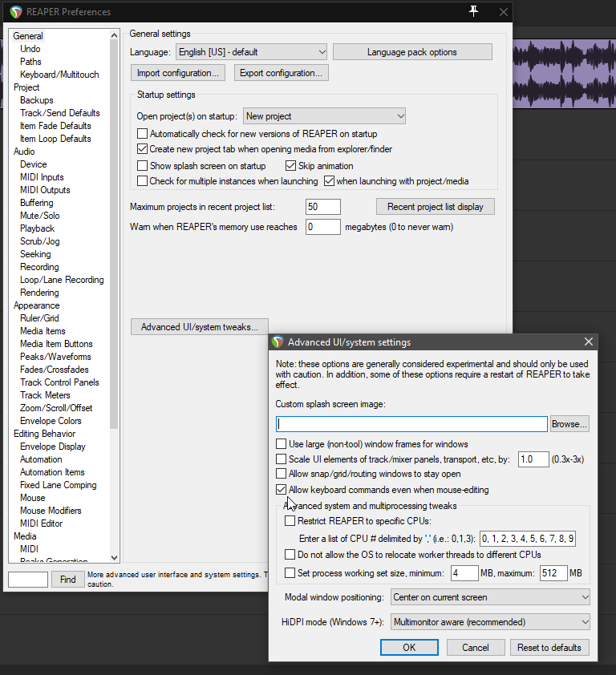Confirm with OK in Advanced UI dialog
The image size is (616, 675).
[409, 648]
